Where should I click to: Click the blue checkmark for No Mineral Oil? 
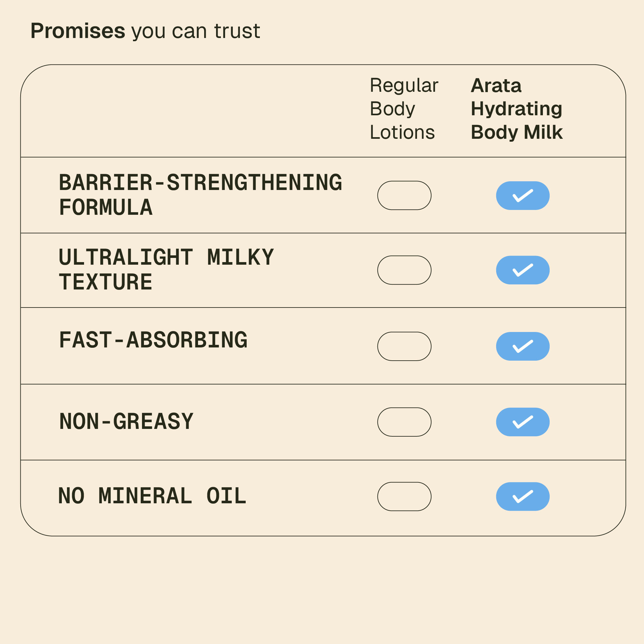click(522, 497)
